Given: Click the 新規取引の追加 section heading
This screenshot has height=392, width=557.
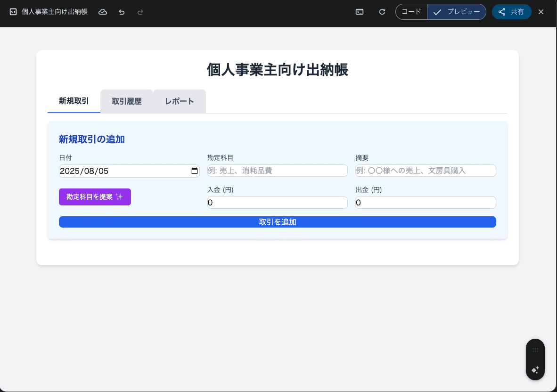Looking at the screenshot, I should pos(91,139).
